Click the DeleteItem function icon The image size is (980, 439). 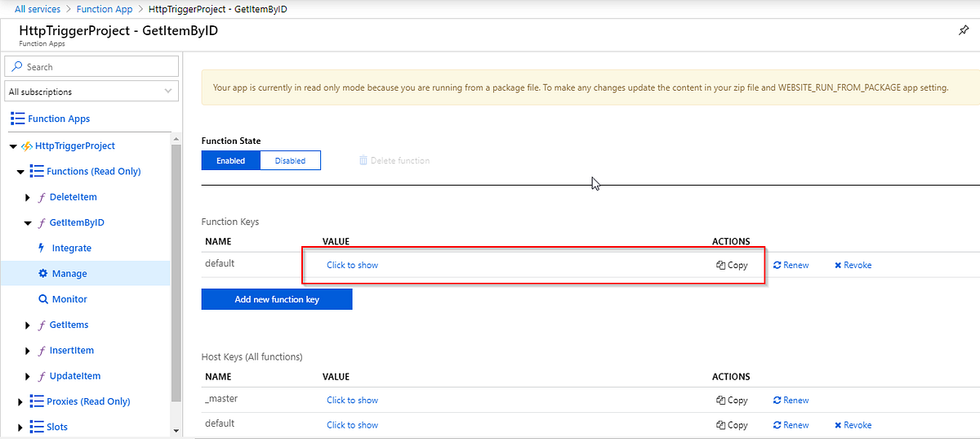tap(42, 197)
